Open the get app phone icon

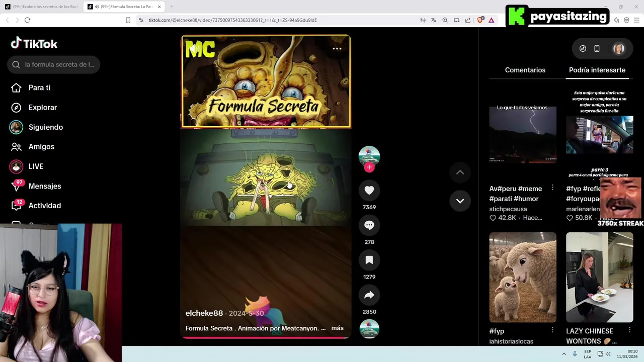[x=597, y=49]
